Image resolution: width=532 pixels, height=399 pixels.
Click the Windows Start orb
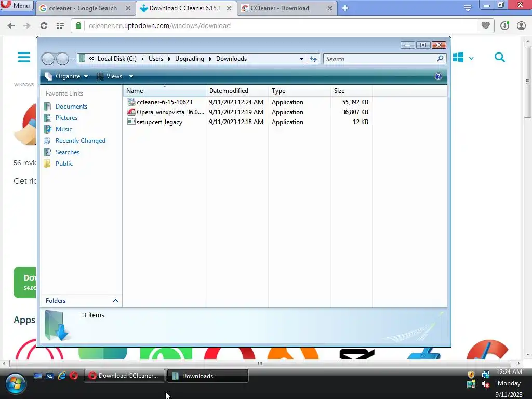(15, 384)
